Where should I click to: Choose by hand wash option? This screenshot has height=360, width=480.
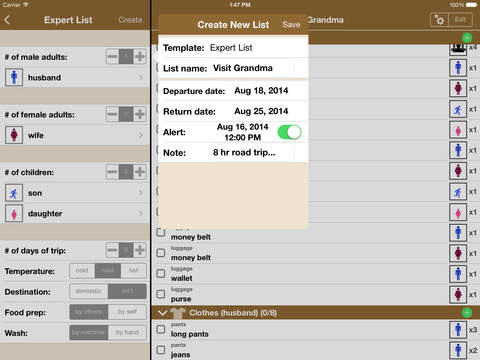(127, 332)
